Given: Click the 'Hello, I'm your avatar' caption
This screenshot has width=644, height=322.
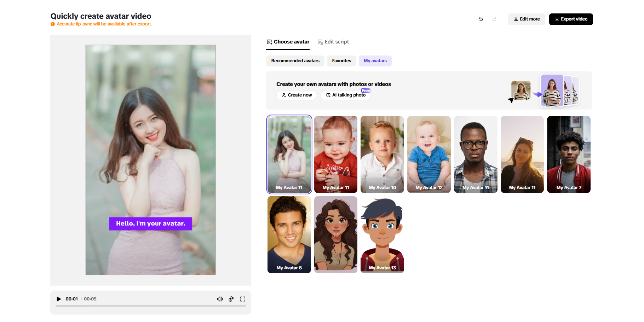Looking at the screenshot, I should click(151, 223).
